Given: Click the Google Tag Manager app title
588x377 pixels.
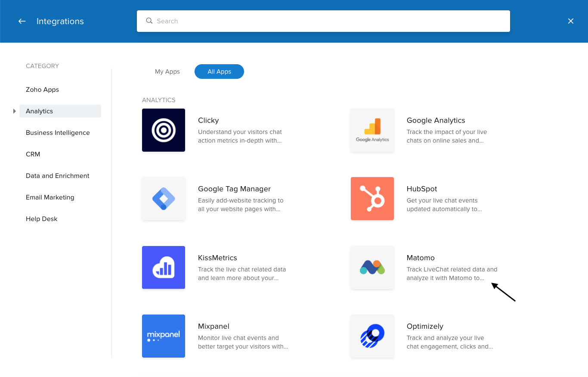Looking at the screenshot, I should point(234,189).
